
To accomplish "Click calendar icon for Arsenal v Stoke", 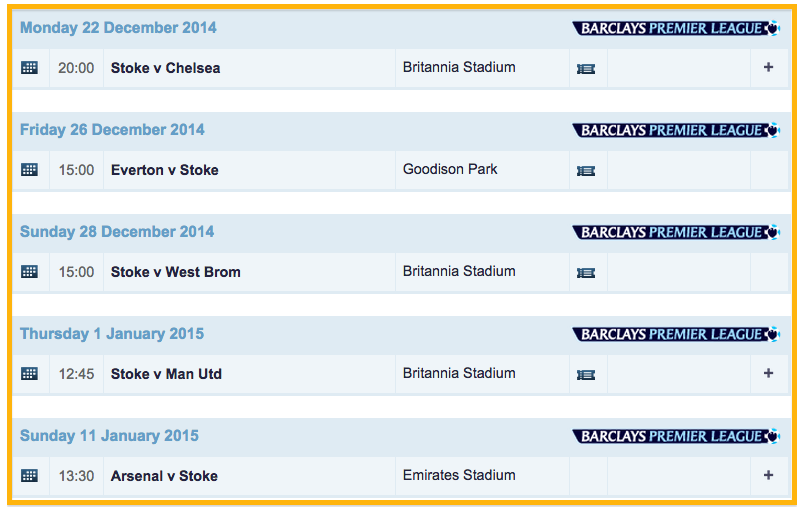I will click(x=29, y=476).
